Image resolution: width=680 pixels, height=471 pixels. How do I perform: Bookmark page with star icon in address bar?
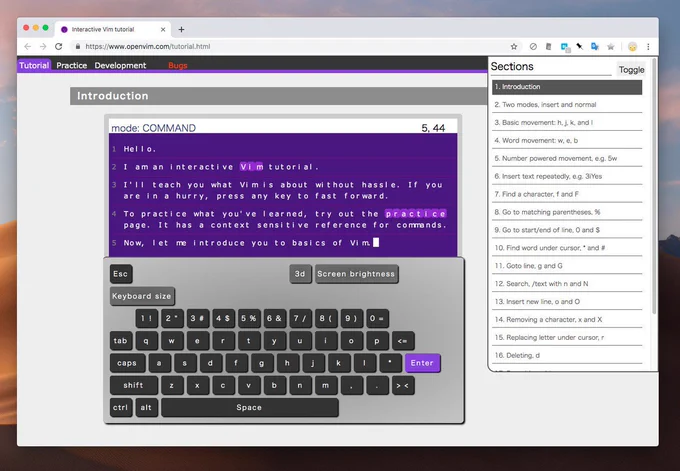[514, 46]
